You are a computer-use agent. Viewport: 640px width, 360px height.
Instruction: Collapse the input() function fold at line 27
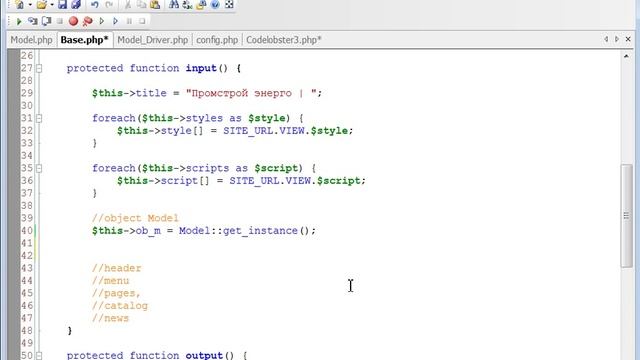(x=39, y=69)
